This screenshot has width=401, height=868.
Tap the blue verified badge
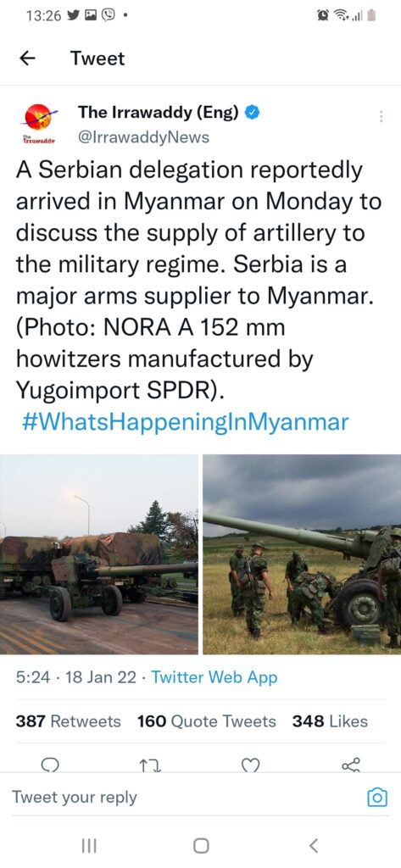pyautogui.click(x=252, y=113)
